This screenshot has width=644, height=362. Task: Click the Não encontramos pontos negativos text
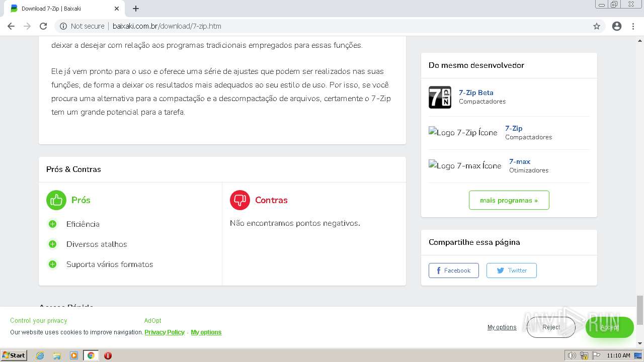coord(295,223)
